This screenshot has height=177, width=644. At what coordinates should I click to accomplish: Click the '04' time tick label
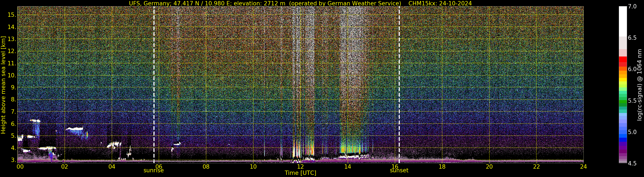pos(112,166)
